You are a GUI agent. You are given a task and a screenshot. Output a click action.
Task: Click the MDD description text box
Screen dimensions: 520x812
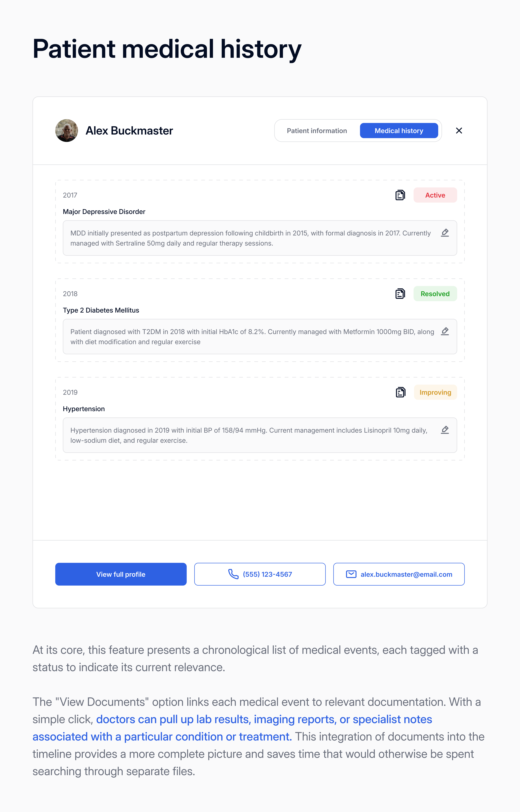[250, 238]
